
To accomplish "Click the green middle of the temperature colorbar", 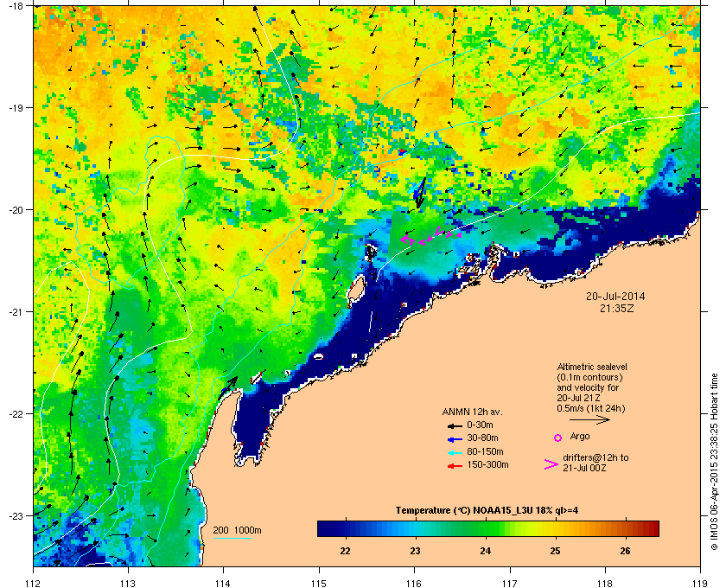I will click(x=488, y=528).
